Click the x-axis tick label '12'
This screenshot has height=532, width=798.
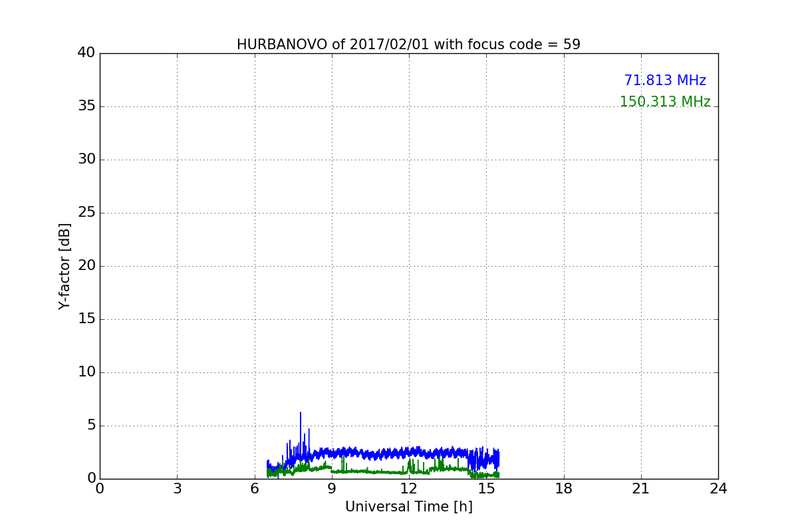pyautogui.click(x=409, y=489)
